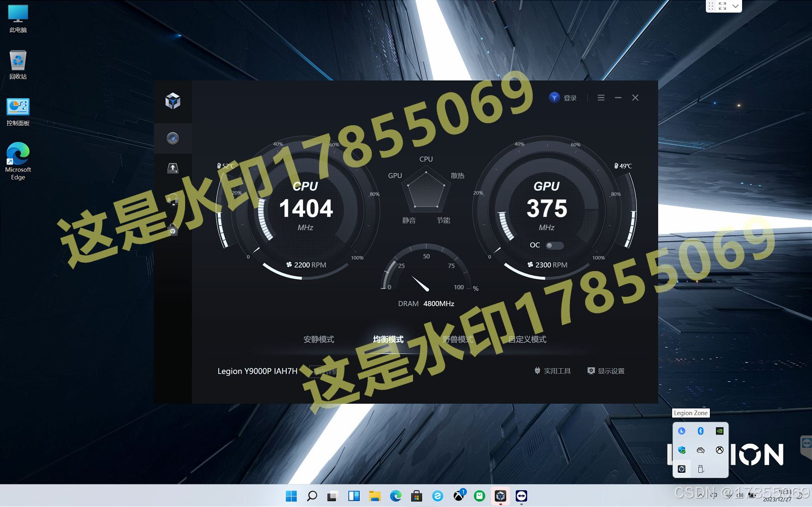This screenshot has height=507, width=812.
Task: Click the TeamViewer side panel tab
Action: [806, 446]
